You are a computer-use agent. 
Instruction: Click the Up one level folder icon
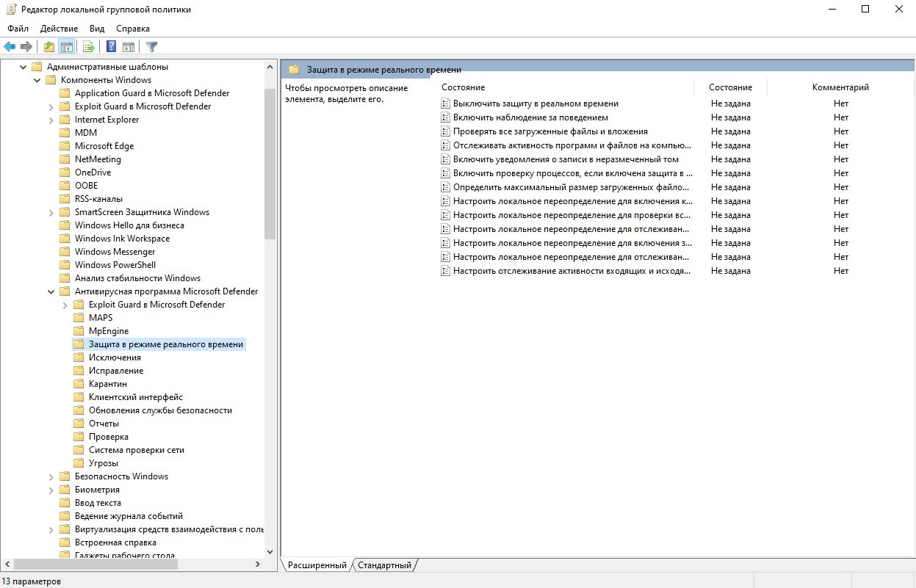[x=49, y=47]
